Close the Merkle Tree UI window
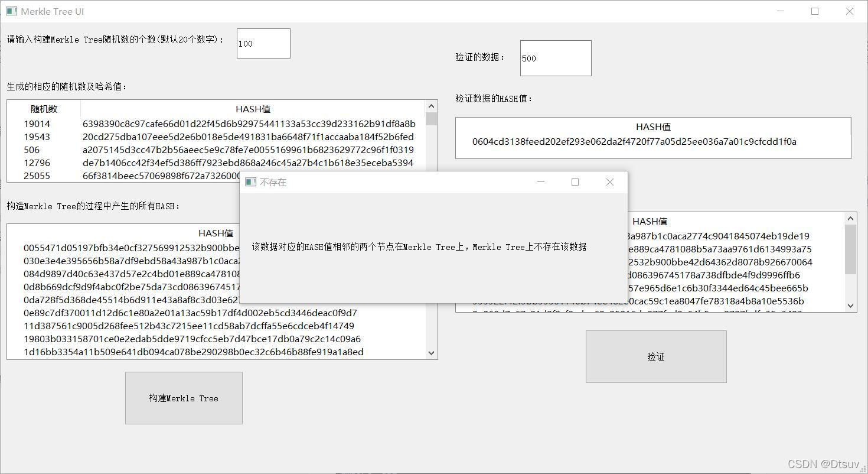Screen dimensions: 868x474 (x=850, y=11)
